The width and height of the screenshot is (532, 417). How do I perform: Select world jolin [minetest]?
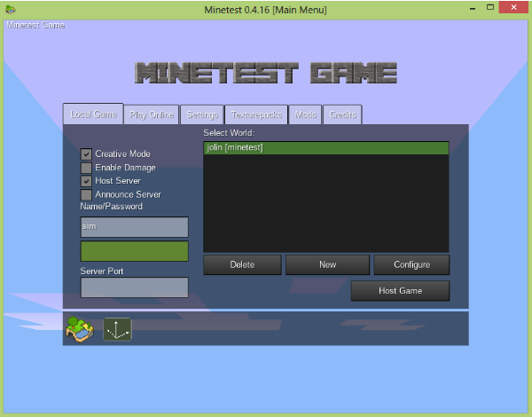point(326,147)
